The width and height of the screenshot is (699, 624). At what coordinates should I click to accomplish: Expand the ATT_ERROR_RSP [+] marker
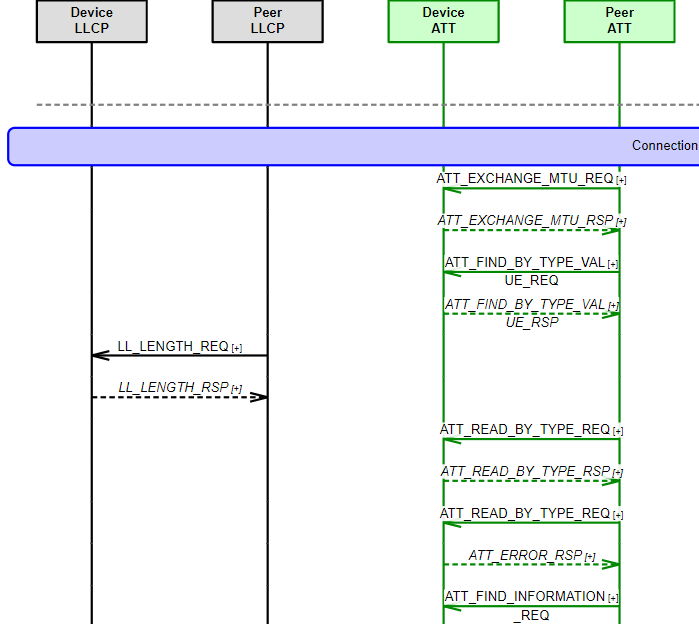[x=590, y=557]
